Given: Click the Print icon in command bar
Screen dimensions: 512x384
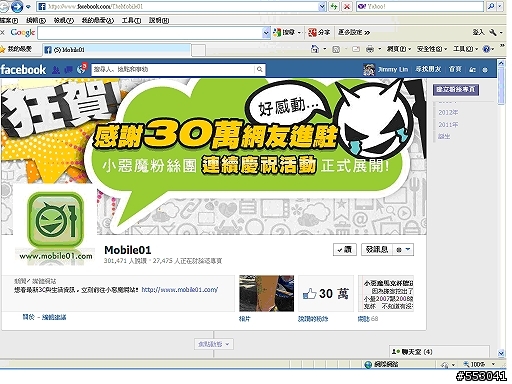Looking at the screenshot, I should 370,50.
